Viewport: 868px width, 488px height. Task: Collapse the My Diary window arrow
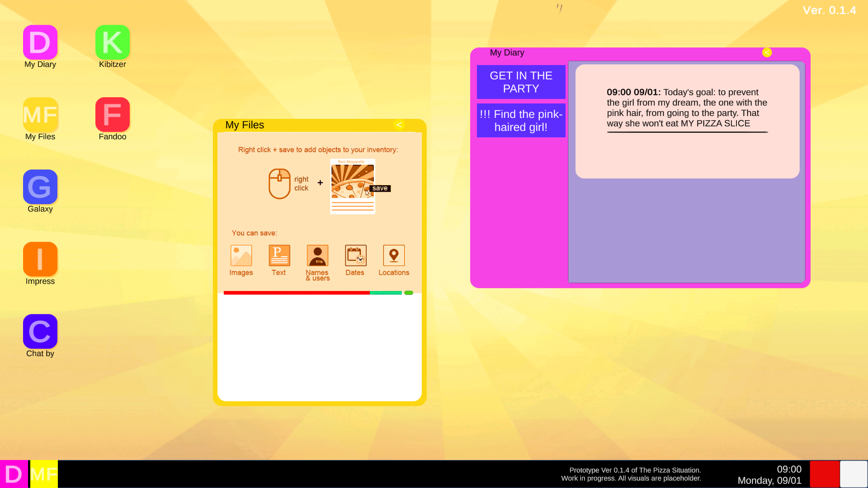point(767,52)
